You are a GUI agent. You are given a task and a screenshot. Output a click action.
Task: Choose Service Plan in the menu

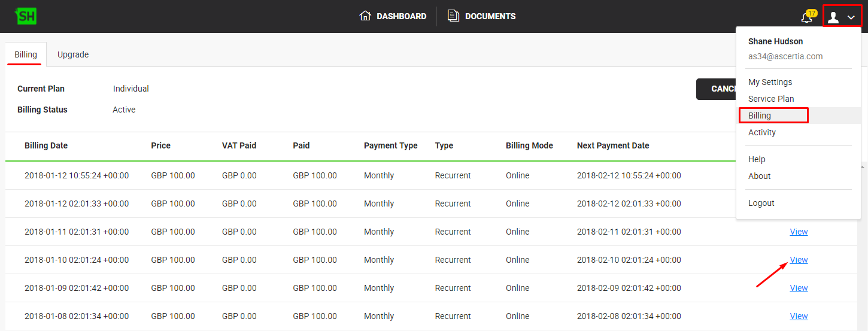click(x=771, y=99)
